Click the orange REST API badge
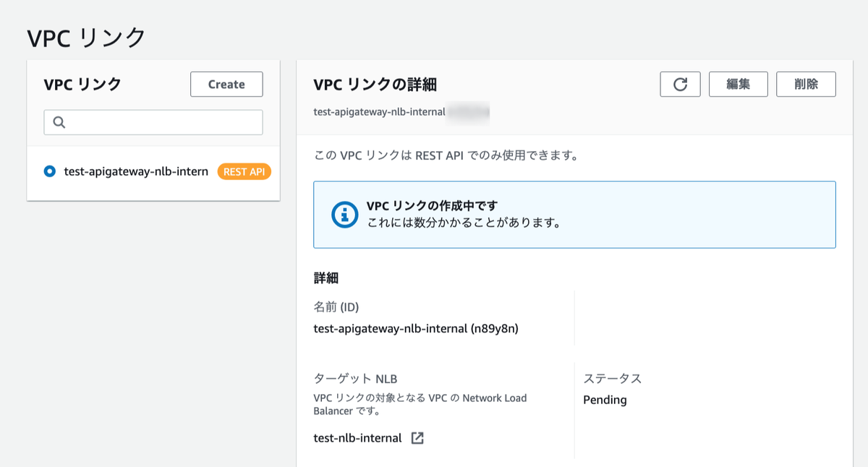 pos(244,171)
